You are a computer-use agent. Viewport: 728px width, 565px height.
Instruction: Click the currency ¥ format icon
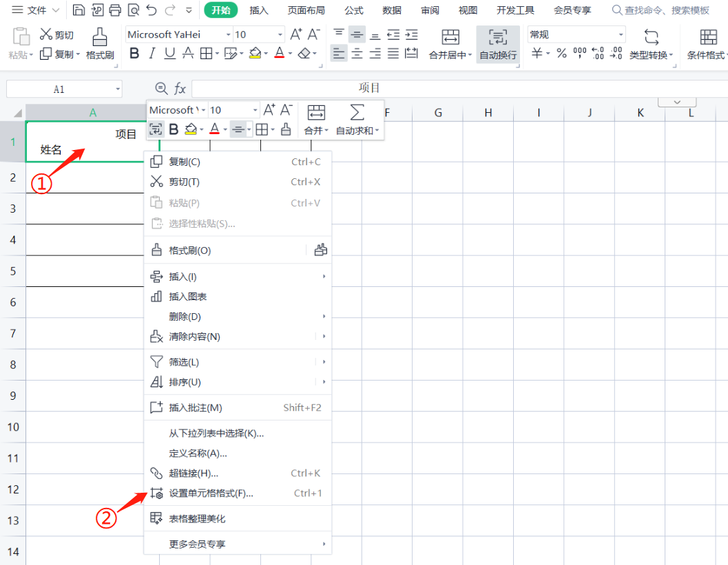tap(537, 54)
